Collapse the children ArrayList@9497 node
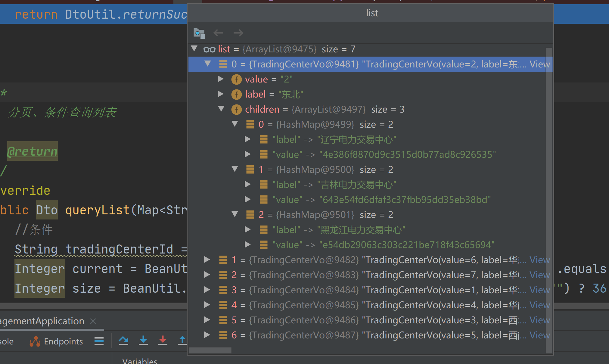This screenshot has height=364, width=609. [221, 109]
